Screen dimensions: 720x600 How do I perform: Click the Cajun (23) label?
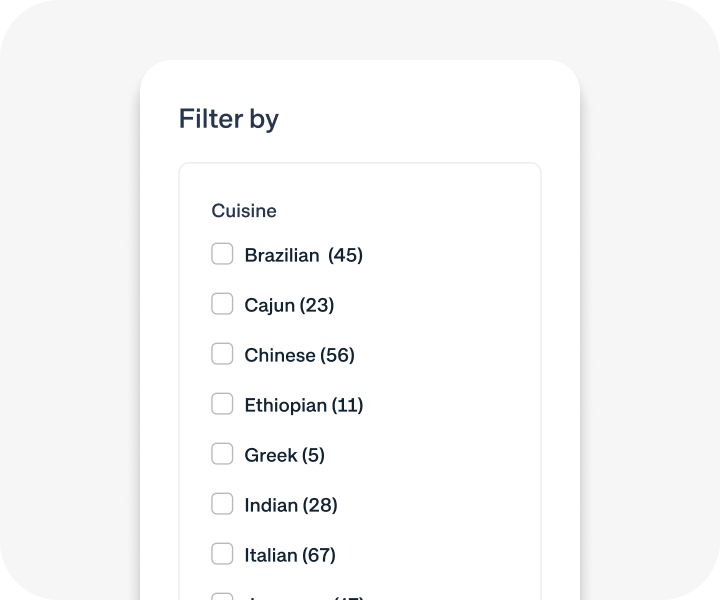click(x=289, y=305)
